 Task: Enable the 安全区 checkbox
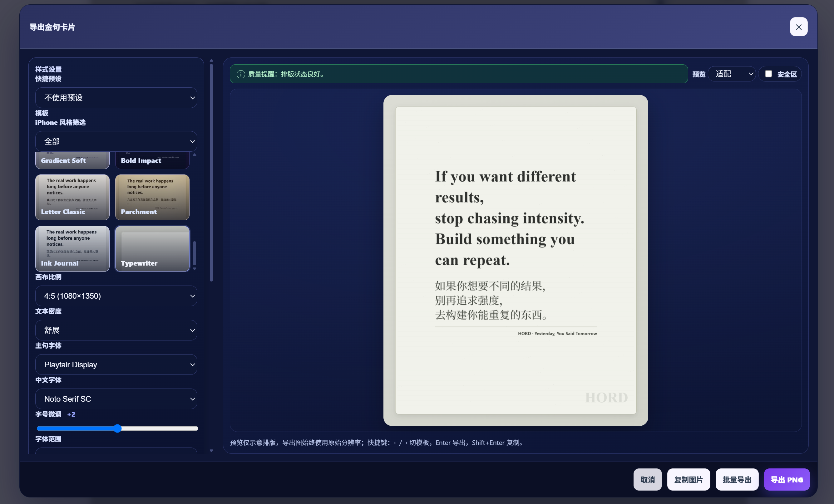tap(768, 74)
